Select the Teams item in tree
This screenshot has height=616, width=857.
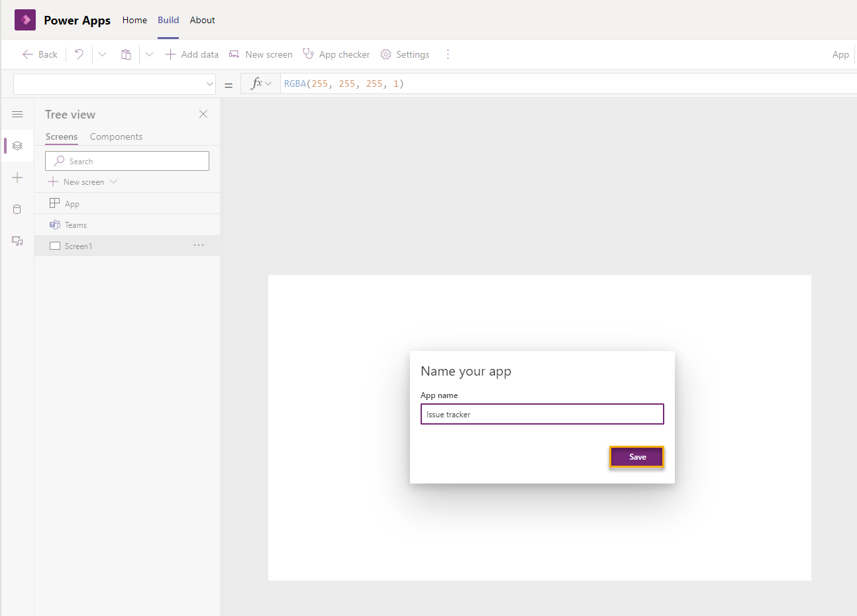coord(127,225)
